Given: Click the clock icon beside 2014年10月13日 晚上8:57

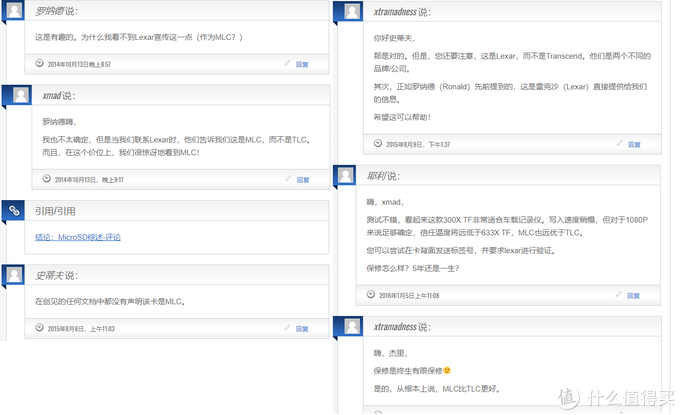Looking at the screenshot, I should click(x=39, y=63).
